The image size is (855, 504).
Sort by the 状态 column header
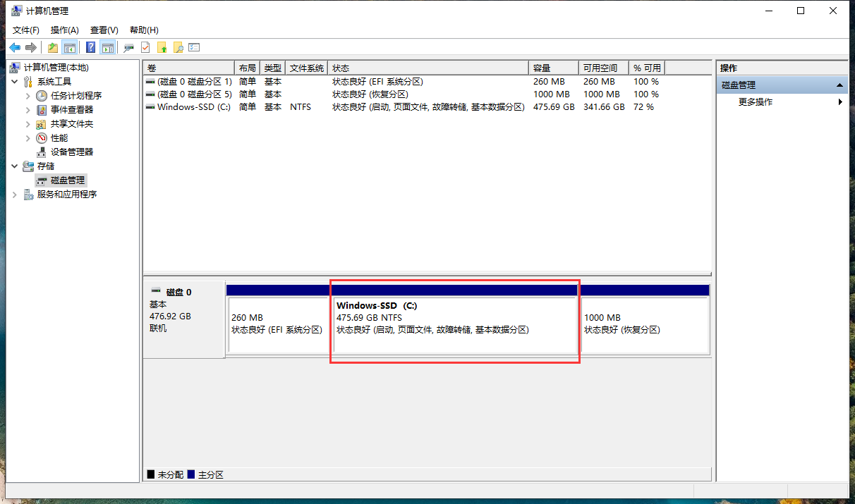coord(429,68)
